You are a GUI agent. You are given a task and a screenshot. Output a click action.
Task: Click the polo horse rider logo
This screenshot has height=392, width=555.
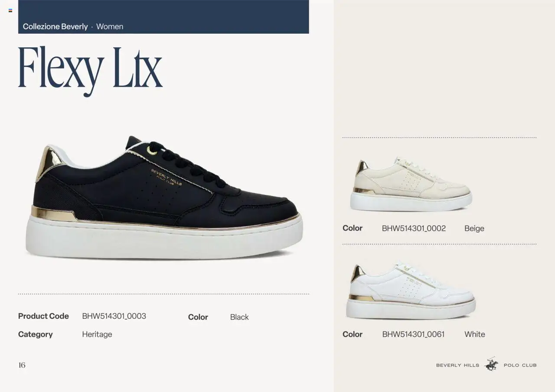tap(491, 364)
